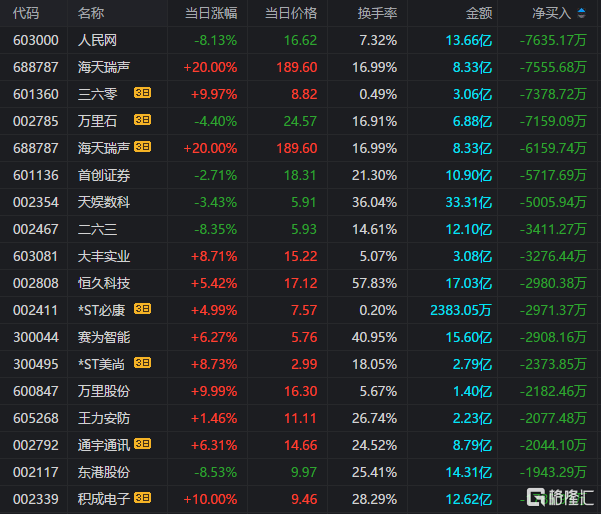Sort by 换手率 column header
The image size is (601, 514).
tap(378, 13)
